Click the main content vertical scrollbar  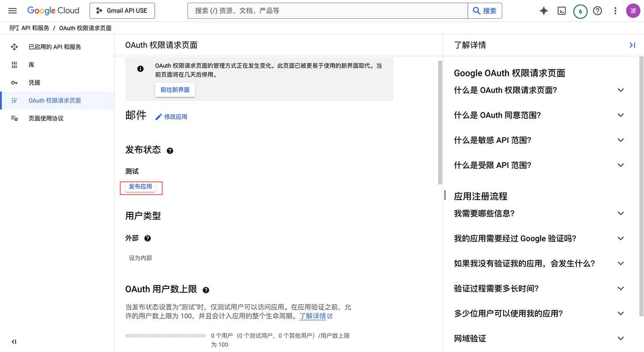[440, 122]
